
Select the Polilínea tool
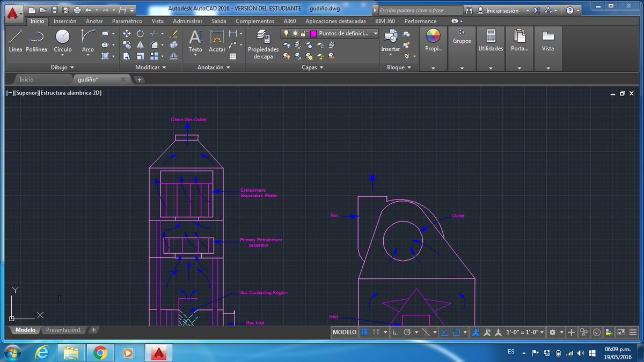tap(36, 41)
